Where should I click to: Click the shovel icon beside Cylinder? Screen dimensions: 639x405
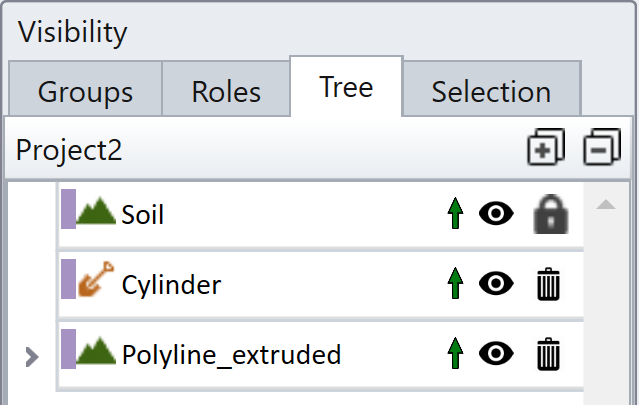(x=96, y=281)
